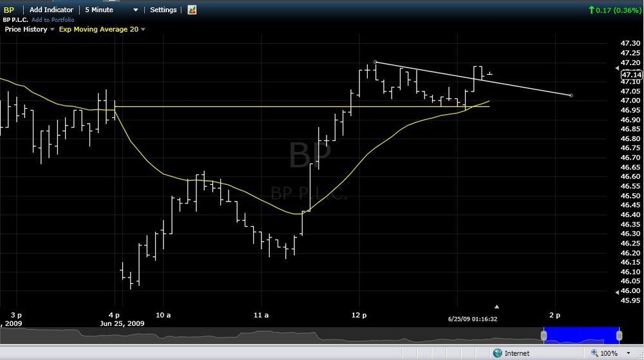
Task: Open chart Settings
Action: (163, 10)
